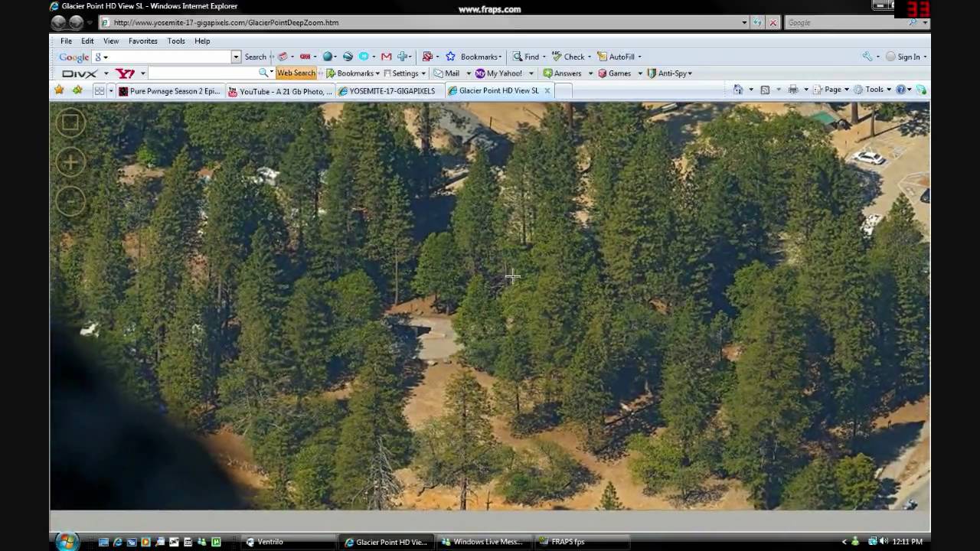Click the Check spelling button
Viewport: 980px width, 551px height.
(x=569, y=57)
